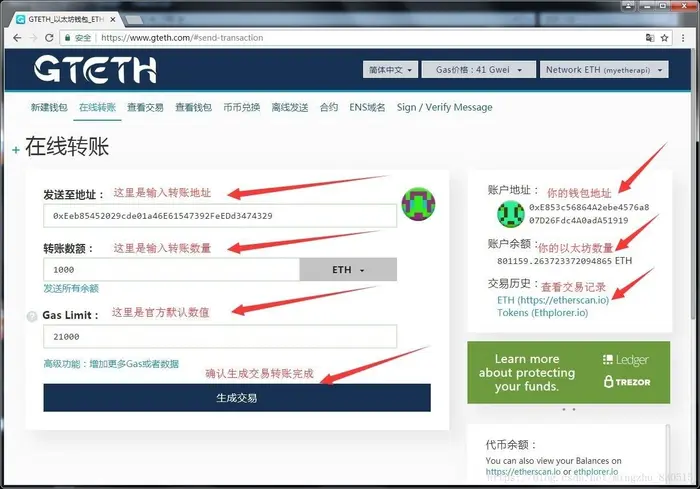Open the ENS域名 tab
Image resolution: width=700 pixels, height=489 pixels.
click(x=367, y=107)
